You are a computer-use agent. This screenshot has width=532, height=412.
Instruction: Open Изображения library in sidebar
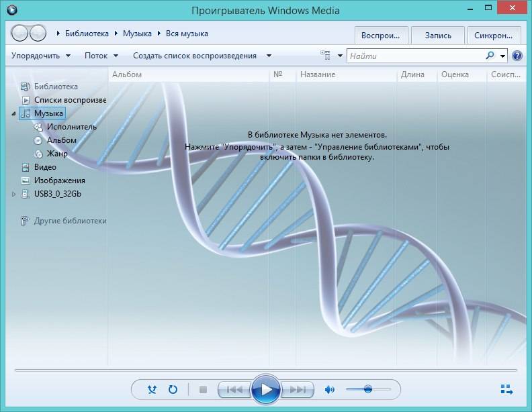pos(59,181)
